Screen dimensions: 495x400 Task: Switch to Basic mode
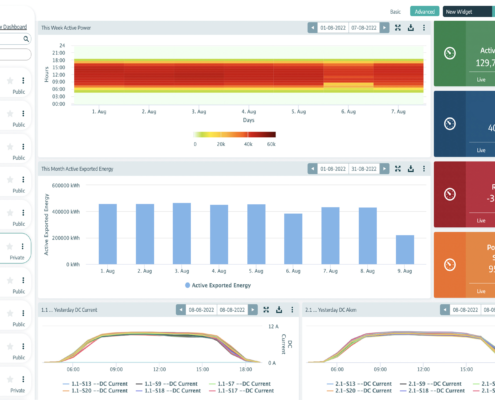pyautogui.click(x=395, y=12)
